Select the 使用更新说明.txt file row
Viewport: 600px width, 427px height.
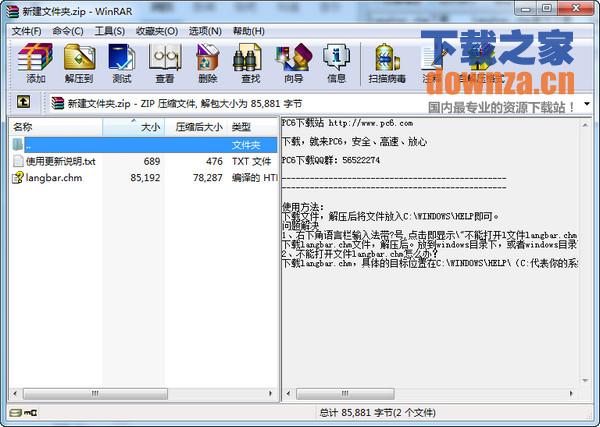click(x=143, y=161)
